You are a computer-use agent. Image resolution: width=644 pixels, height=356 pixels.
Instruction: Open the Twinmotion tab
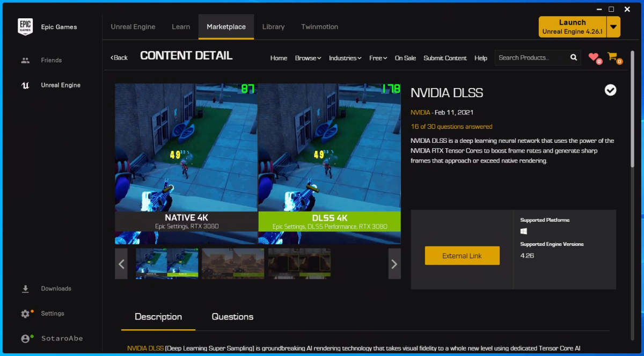click(x=320, y=27)
